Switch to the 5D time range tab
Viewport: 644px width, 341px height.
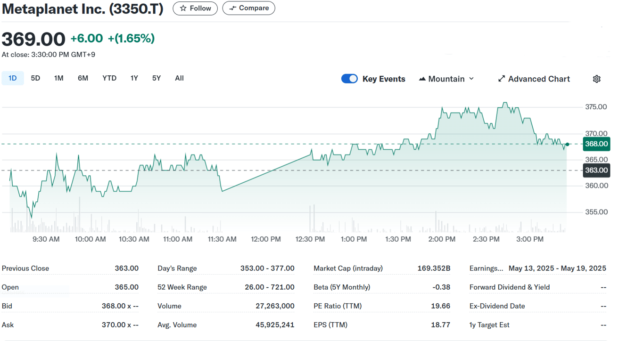point(35,78)
